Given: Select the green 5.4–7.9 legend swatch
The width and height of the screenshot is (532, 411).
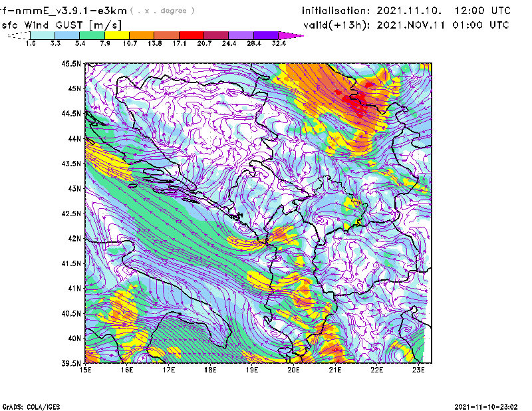Looking at the screenshot, I should 92,35.
